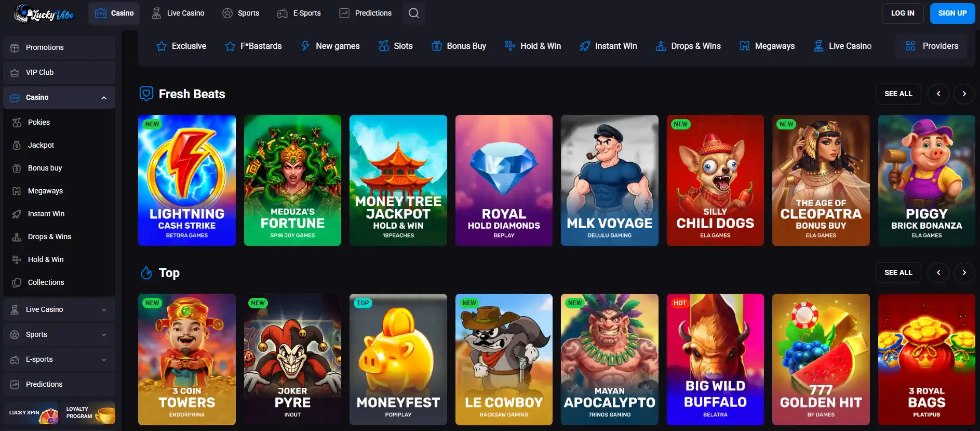See all Top games

pyautogui.click(x=898, y=272)
